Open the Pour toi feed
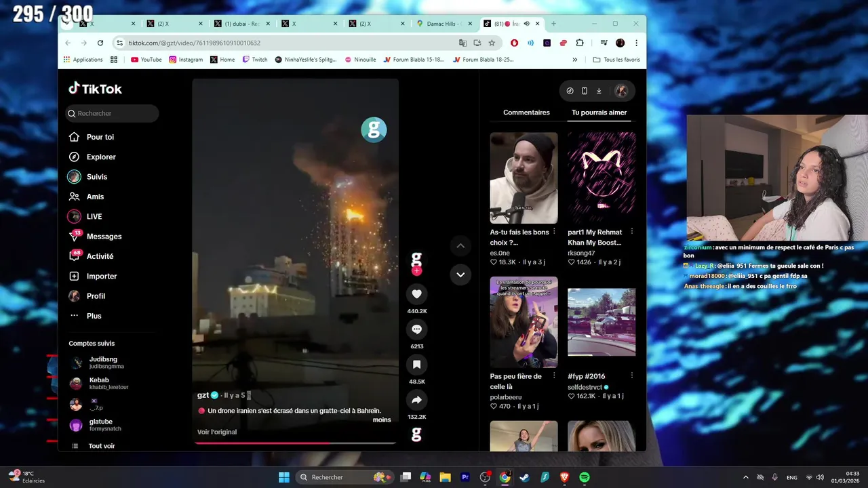868x488 pixels. click(100, 137)
